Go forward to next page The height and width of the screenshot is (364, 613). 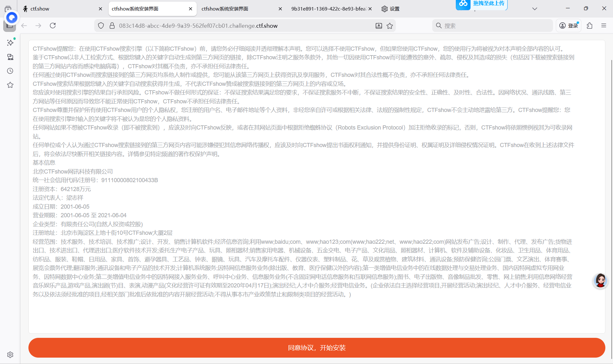click(38, 26)
